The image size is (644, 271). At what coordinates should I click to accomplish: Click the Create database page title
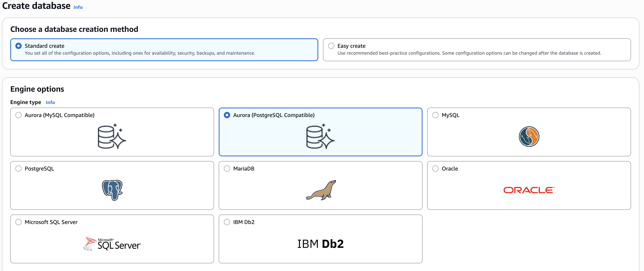click(36, 6)
